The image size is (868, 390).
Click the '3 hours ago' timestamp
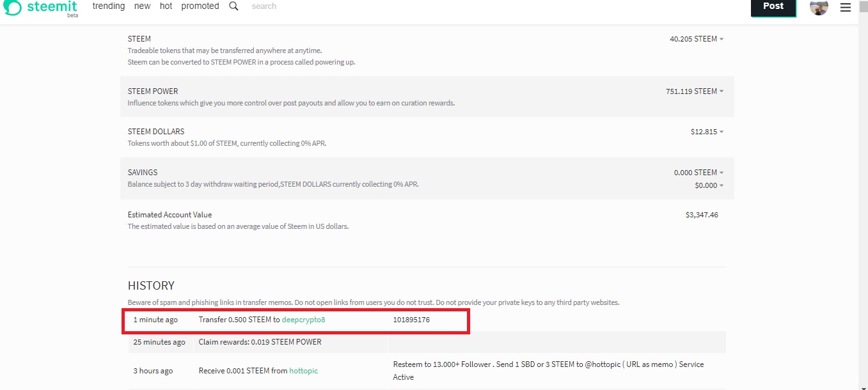click(x=153, y=371)
